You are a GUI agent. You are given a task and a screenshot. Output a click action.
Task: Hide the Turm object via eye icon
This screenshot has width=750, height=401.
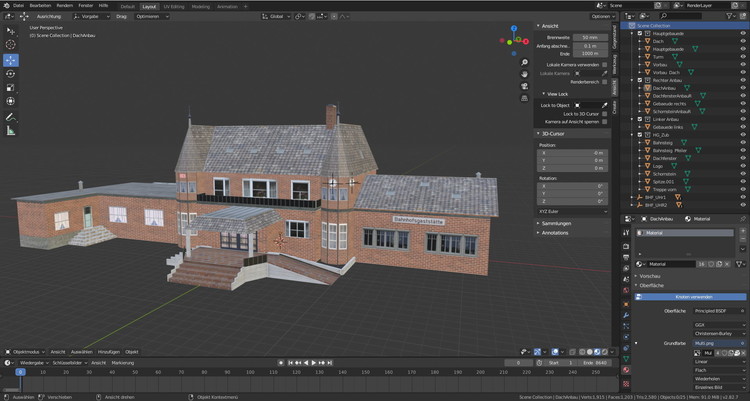742,56
